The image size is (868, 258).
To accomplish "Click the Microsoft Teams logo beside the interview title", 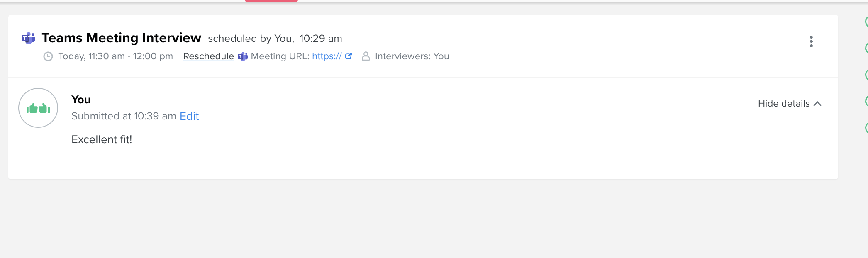I will coord(28,38).
